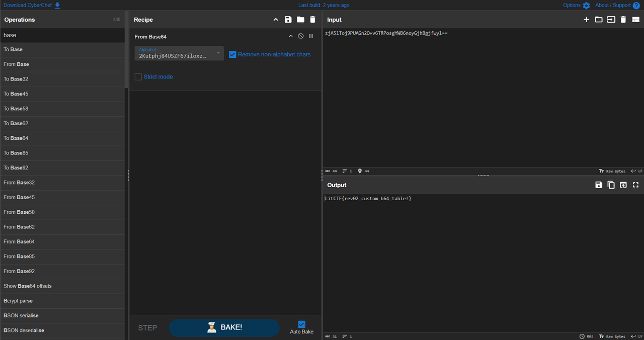Image resolution: width=644 pixels, height=340 pixels.
Task: Select the BSON deserialise operation
Action: pos(62,330)
